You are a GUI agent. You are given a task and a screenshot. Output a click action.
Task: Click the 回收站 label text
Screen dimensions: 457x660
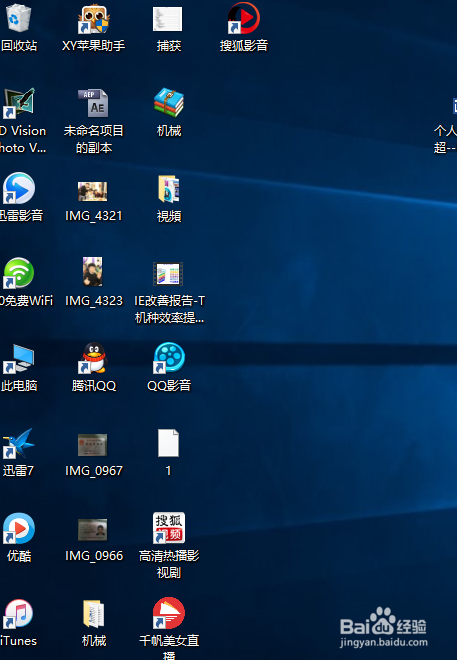pyautogui.click(x=19, y=45)
